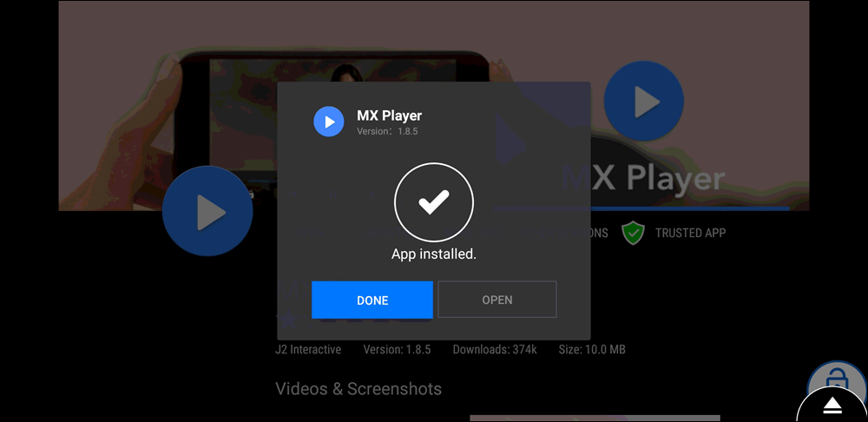This screenshot has height=422, width=868.
Task: Click the MX Player icon in the dialog
Action: pyautogui.click(x=328, y=122)
